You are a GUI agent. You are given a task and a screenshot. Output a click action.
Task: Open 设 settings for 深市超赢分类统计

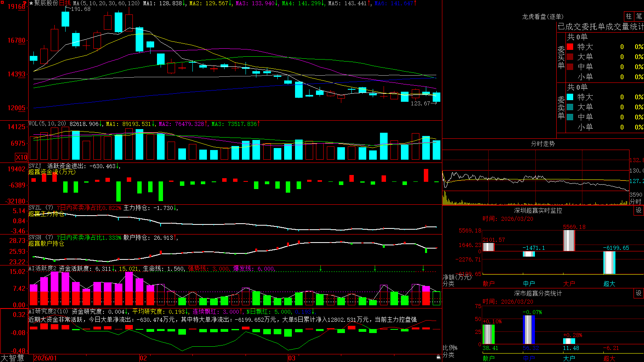point(639,293)
